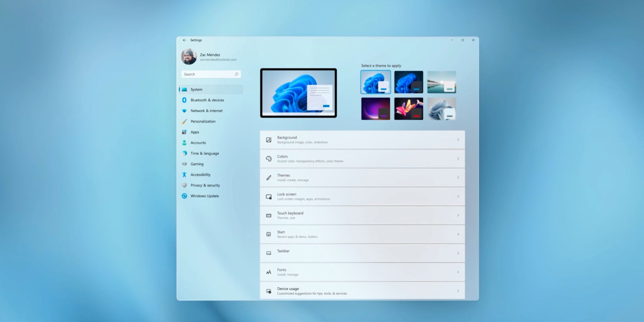
Task: Expand the Background settings row
Action: tap(362, 139)
